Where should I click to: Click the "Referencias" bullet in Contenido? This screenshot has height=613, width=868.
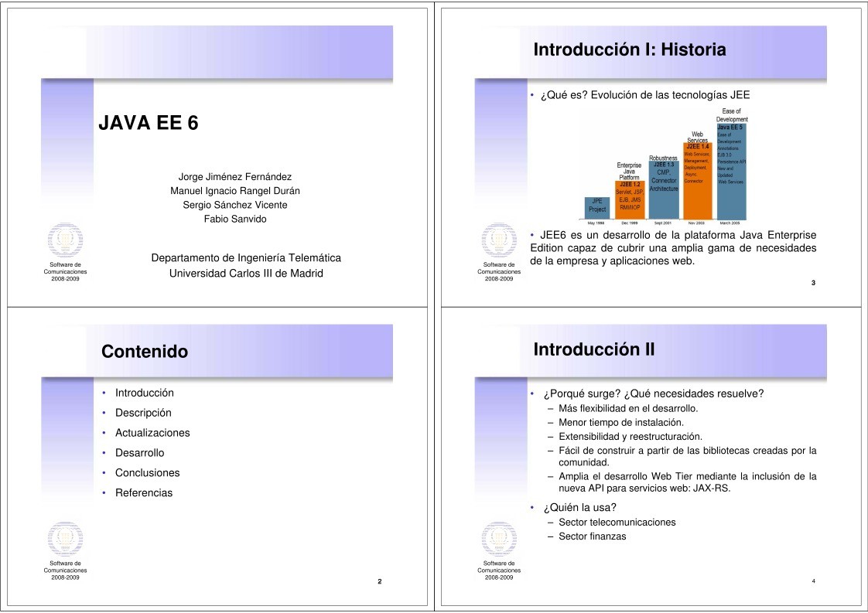[144, 493]
